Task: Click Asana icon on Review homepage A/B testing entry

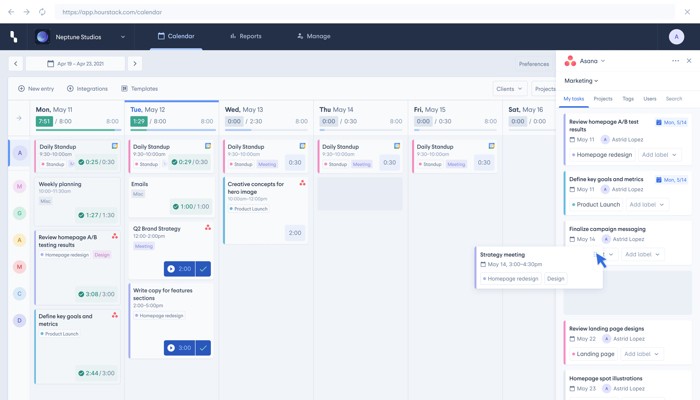Action: [x=115, y=236]
